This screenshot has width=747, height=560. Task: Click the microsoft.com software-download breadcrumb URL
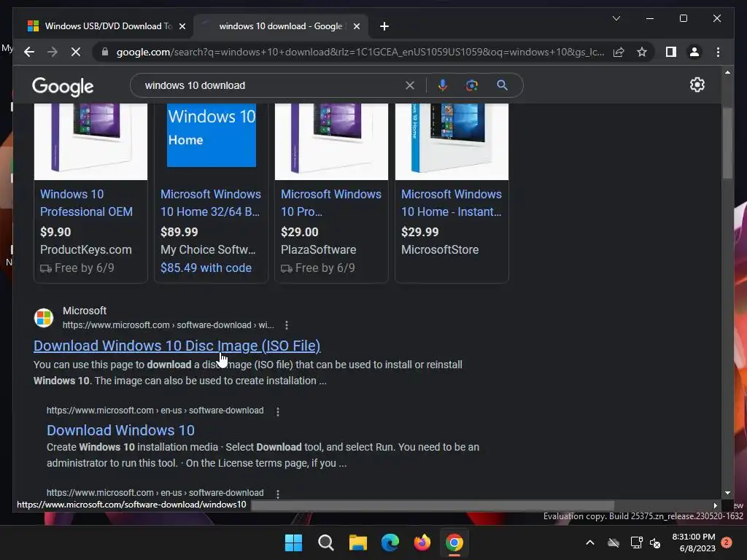[x=169, y=325]
